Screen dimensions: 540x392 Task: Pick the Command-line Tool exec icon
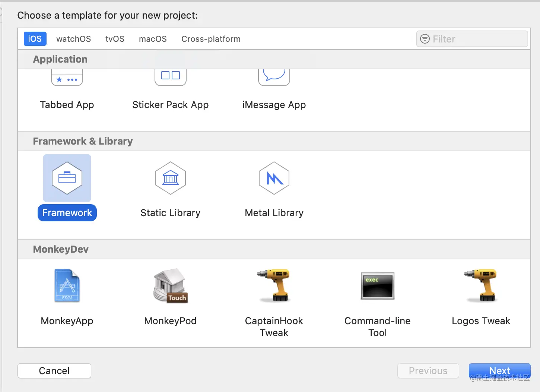click(378, 285)
